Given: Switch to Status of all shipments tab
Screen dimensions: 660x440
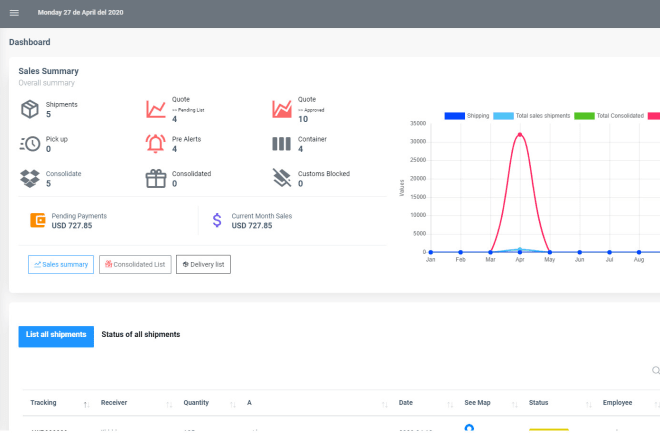Looking at the screenshot, I should tap(141, 334).
